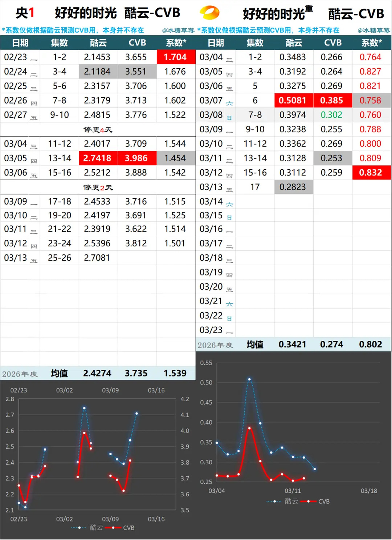Click the average coefficient 0.802
This screenshot has height=540, width=392.
pos(370,344)
